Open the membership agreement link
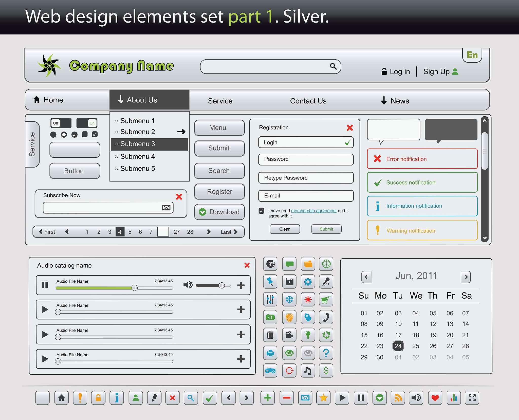This screenshot has height=420, width=519. [x=314, y=211]
